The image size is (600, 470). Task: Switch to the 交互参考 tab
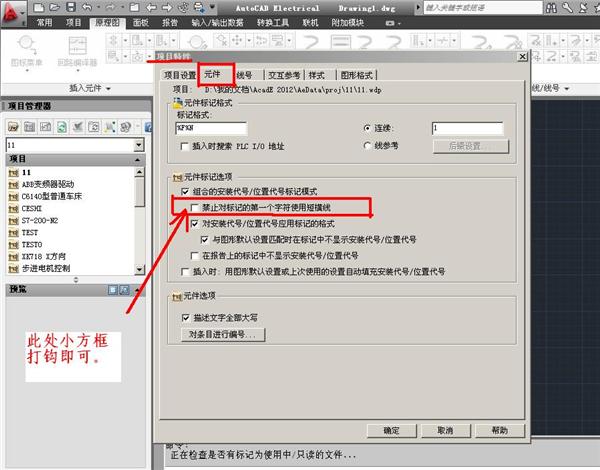(284, 75)
